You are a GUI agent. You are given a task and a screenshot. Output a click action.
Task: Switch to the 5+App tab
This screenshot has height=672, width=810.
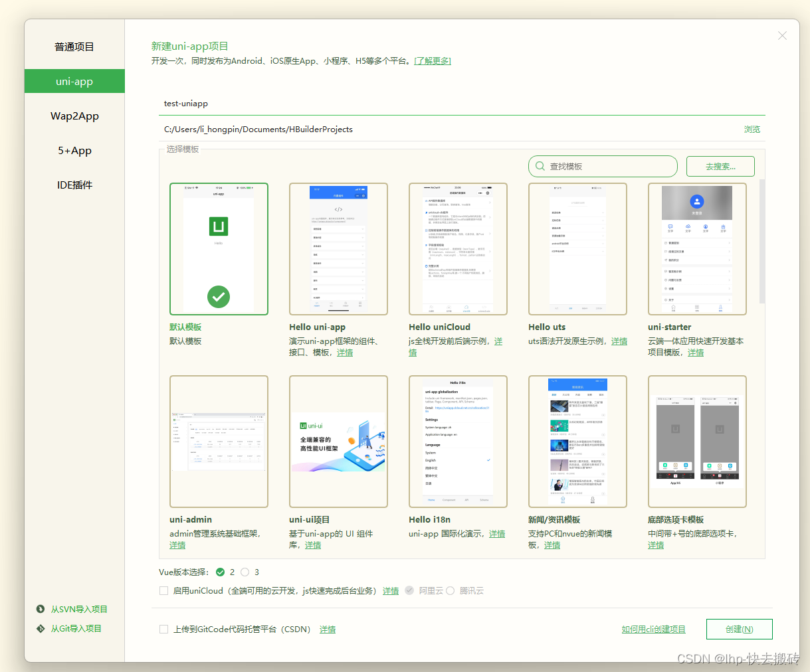point(74,150)
